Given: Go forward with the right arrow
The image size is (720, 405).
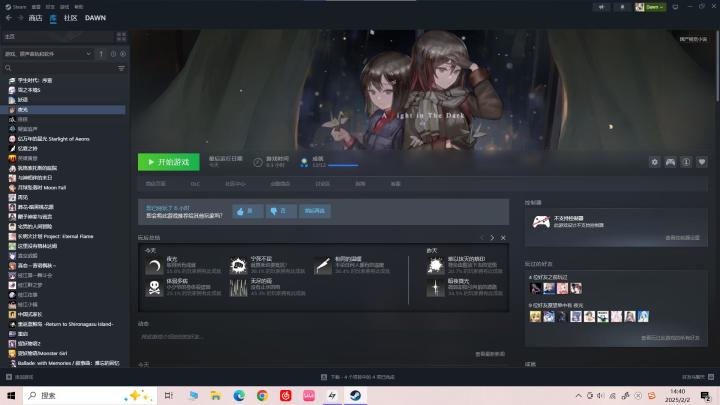Looking at the screenshot, I should (x=20, y=18).
